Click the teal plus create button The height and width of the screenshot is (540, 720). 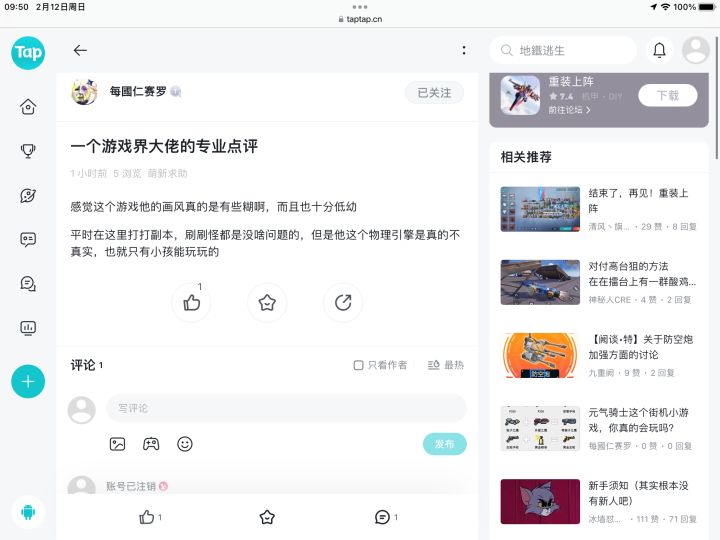(28, 381)
